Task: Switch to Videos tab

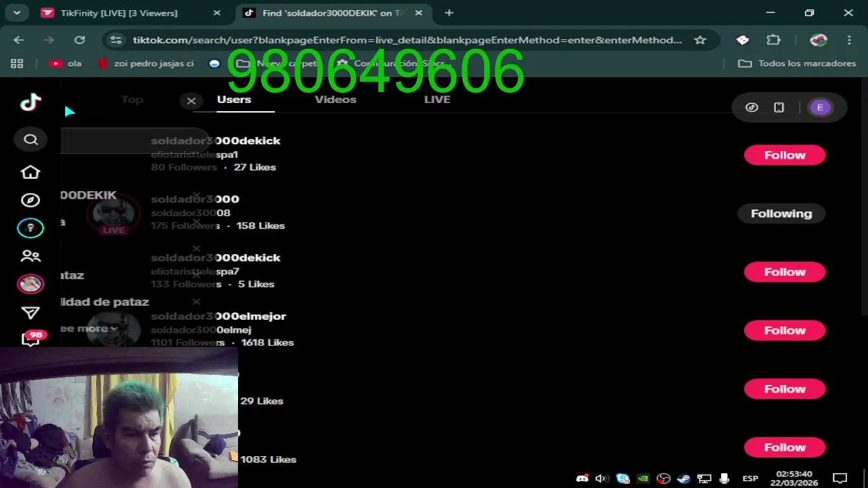Action: (x=336, y=99)
